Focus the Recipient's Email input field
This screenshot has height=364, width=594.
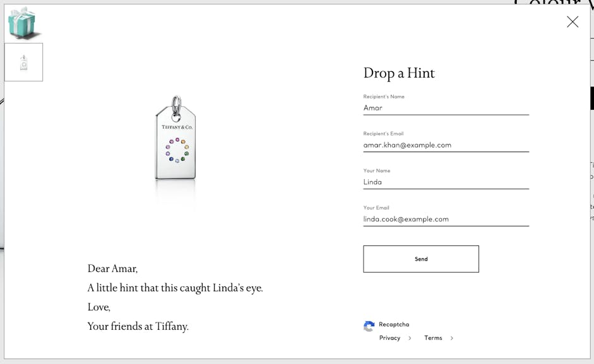pyautogui.click(x=446, y=145)
